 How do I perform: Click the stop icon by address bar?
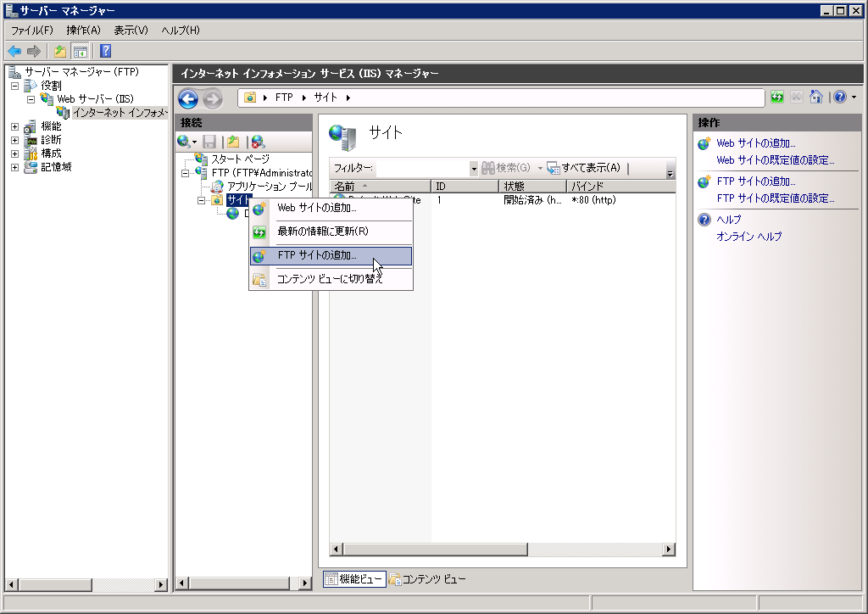[797, 98]
